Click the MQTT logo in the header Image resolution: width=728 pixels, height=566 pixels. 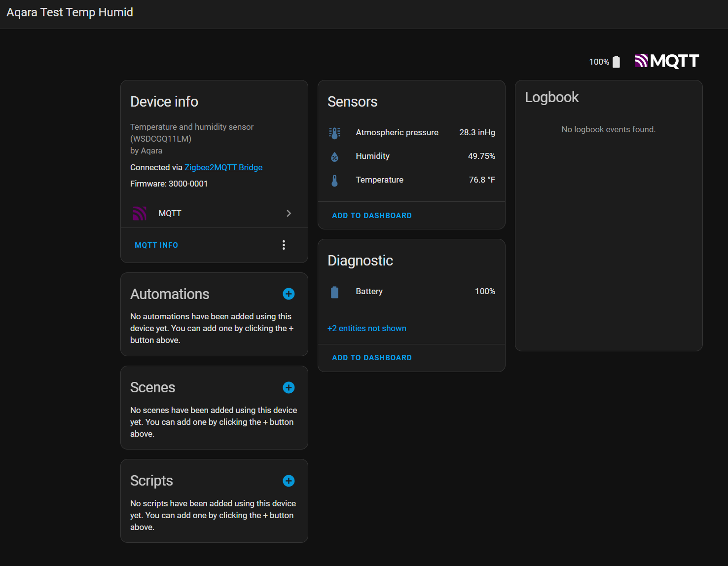pos(666,61)
